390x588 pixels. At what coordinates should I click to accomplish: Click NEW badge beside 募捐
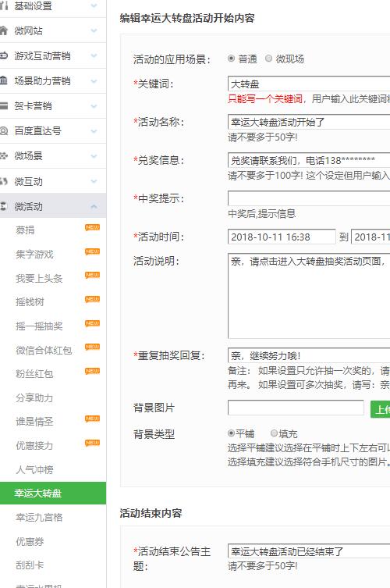(x=92, y=227)
